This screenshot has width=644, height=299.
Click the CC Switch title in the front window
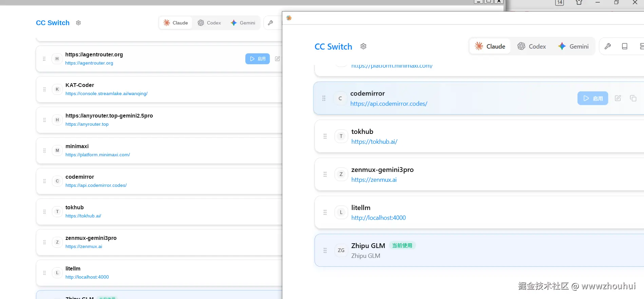click(333, 47)
